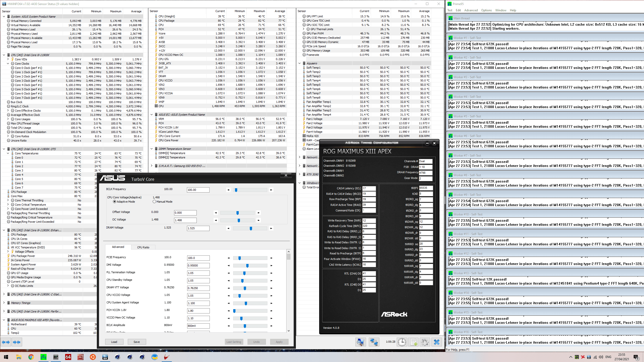This screenshot has width=644, height=362.
Task: Expand Core Effective Clocks row
Action: pyautogui.click(x=8, y=111)
